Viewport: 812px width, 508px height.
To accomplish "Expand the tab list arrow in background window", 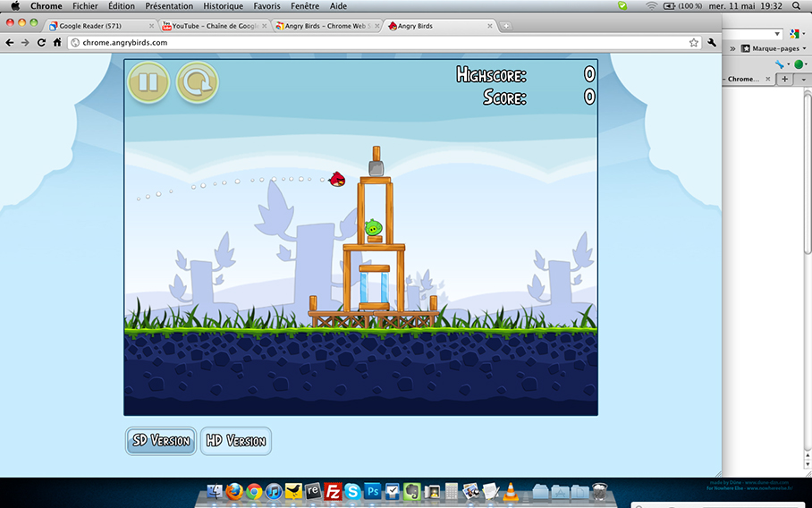I will (803, 79).
